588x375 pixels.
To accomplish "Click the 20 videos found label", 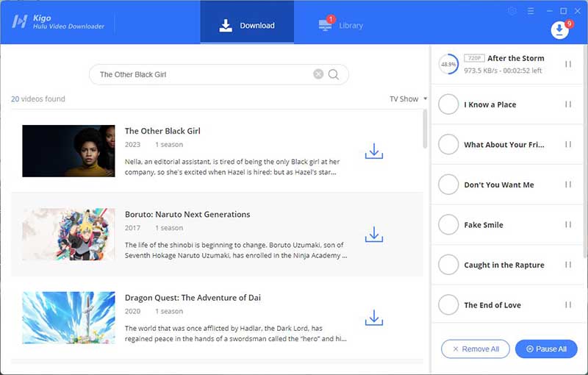I will click(38, 99).
